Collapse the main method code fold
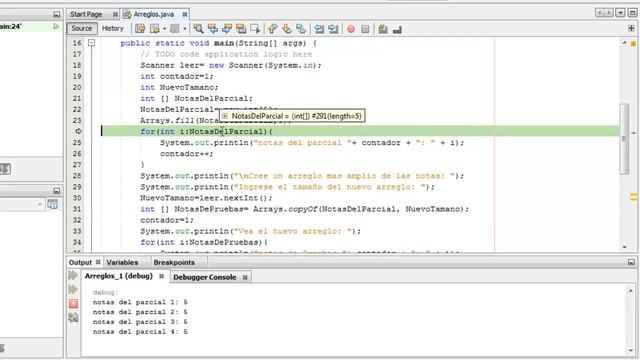Screen dimensions: 640x360 [x=91, y=42]
